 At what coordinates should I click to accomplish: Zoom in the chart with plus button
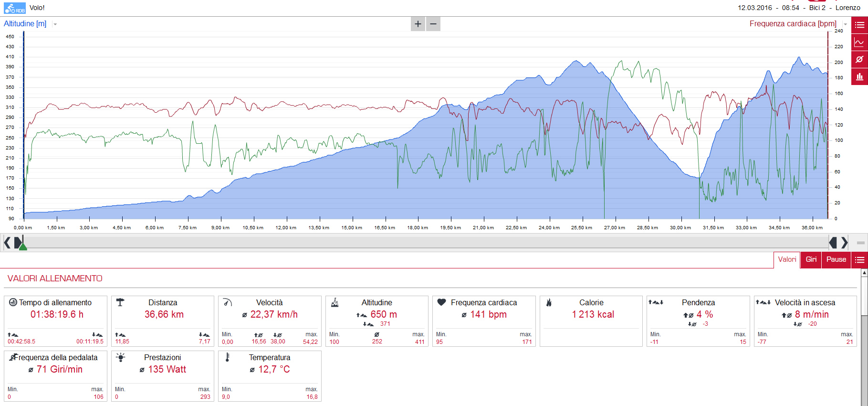[x=418, y=24]
